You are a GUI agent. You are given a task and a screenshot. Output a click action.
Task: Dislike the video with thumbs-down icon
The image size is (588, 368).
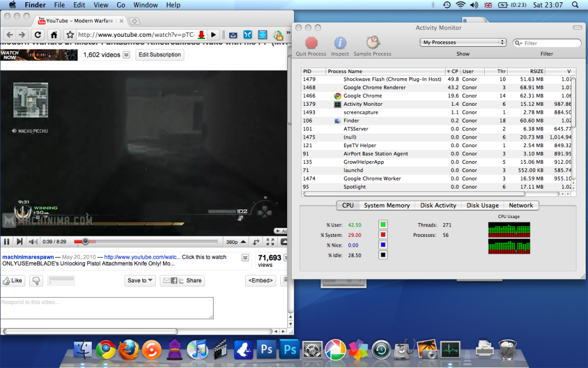36,281
